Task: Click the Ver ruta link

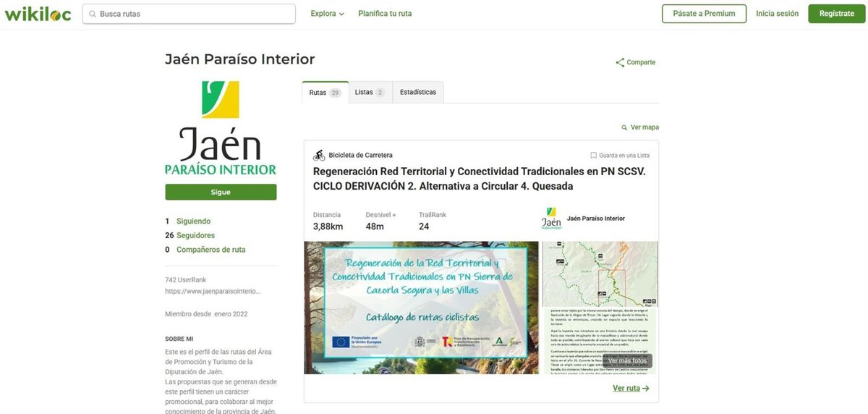Action: point(631,389)
